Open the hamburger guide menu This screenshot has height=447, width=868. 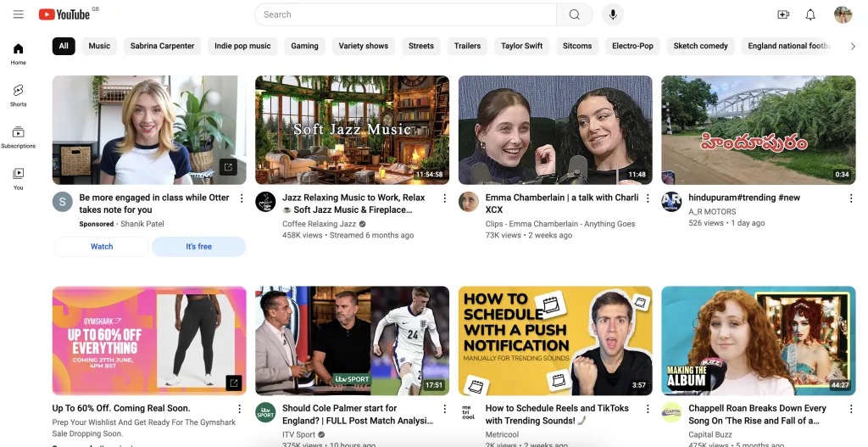coord(19,14)
